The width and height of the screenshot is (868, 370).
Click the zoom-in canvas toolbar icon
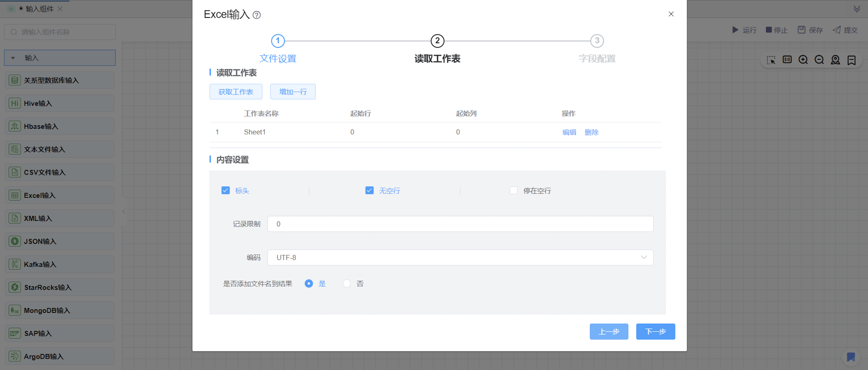coord(803,60)
